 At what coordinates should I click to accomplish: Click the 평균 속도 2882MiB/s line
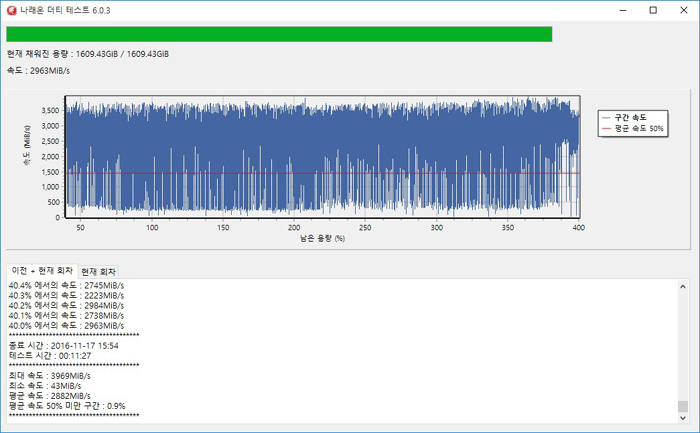click(50, 396)
